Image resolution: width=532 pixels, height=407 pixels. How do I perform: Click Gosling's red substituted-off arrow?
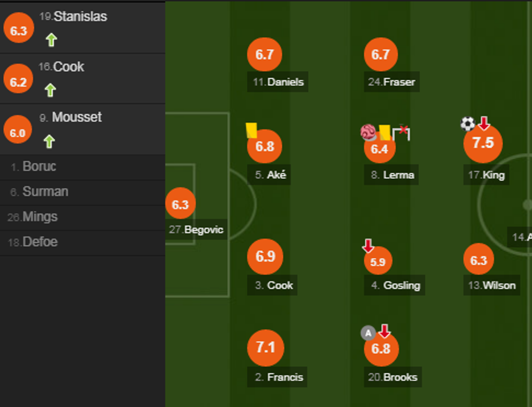(x=368, y=246)
